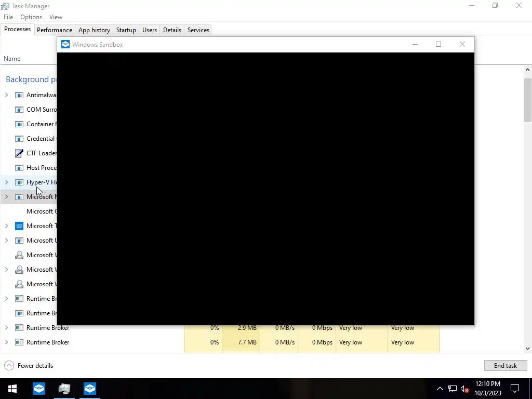Image resolution: width=532 pixels, height=399 pixels.
Task: Click the blue Microsoft Text Input icon
Action: pyautogui.click(x=19, y=226)
